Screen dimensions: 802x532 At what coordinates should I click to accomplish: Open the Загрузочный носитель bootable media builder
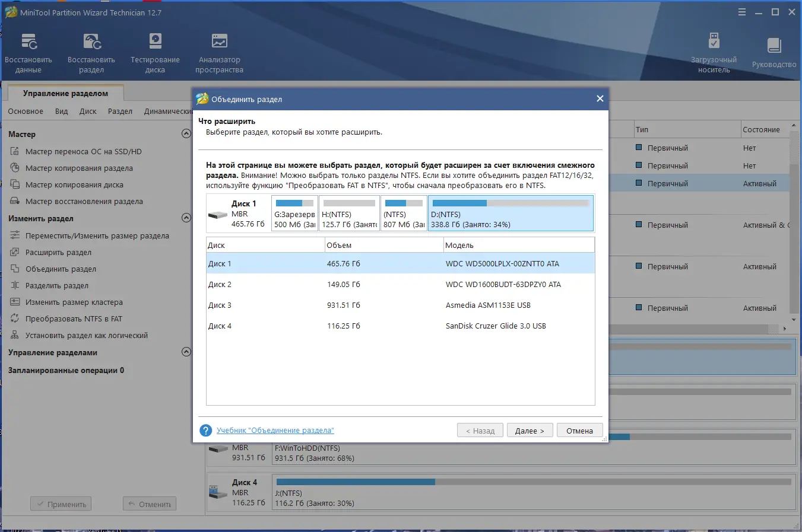point(714,53)
